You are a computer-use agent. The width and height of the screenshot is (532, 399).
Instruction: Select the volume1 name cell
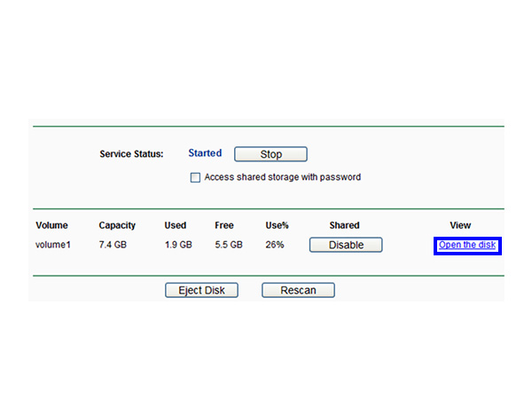[x=53, y=245]
